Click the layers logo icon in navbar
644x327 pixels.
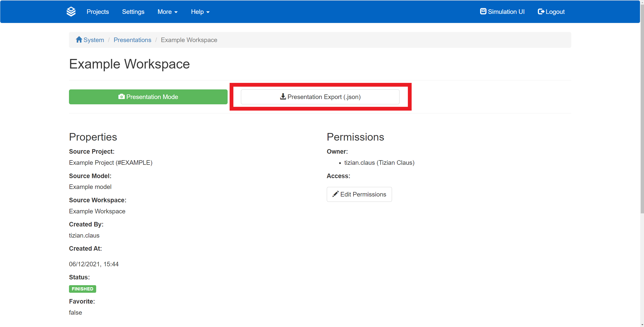point(71,11)
